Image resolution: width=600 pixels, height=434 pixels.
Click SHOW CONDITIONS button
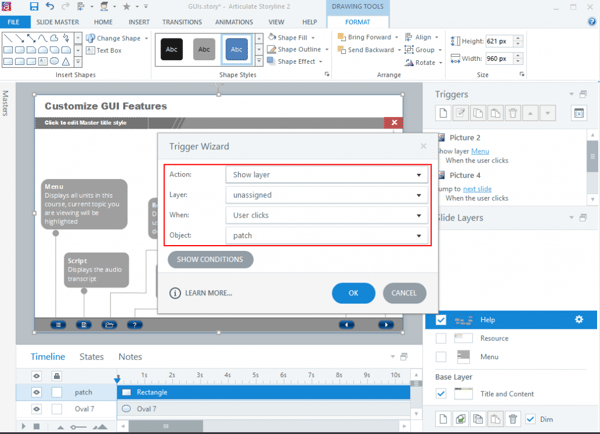coord(210,259)
